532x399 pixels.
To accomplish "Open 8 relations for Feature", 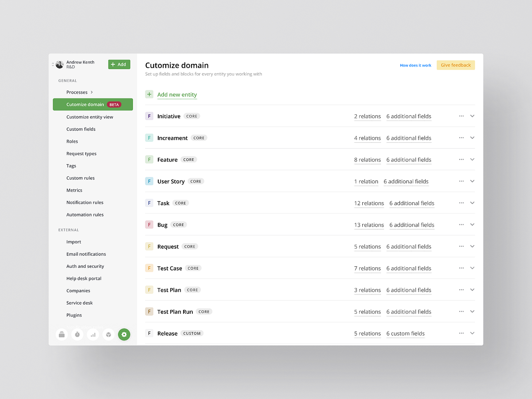I will 368,160.
